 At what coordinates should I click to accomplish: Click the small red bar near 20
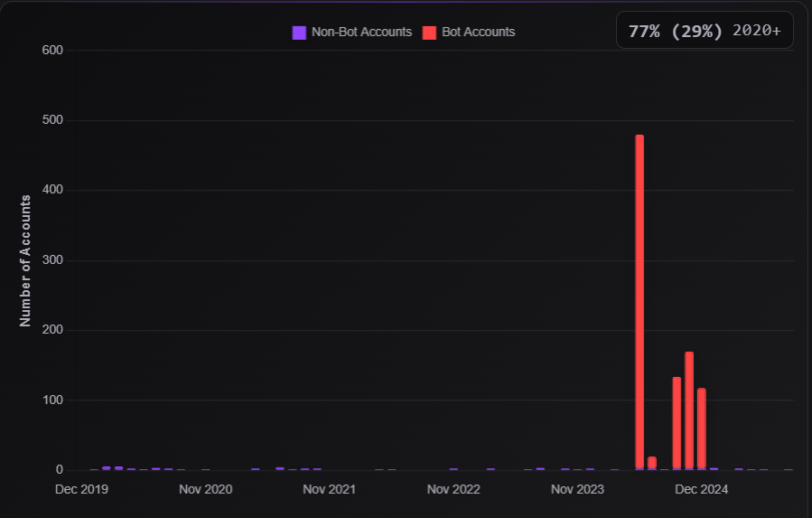point(652,463)
